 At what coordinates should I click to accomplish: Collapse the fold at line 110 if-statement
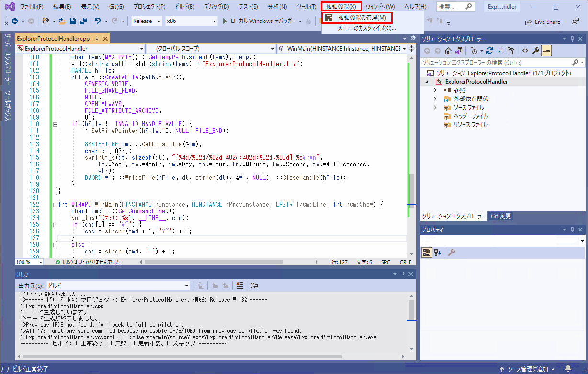(x=55, y=124)
